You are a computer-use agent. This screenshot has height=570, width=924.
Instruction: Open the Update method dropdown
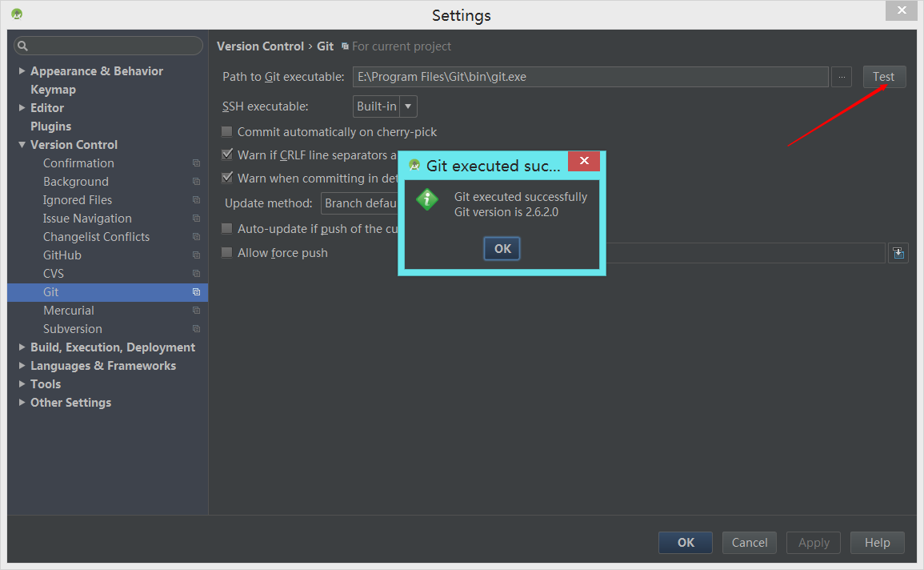(360, 203)
